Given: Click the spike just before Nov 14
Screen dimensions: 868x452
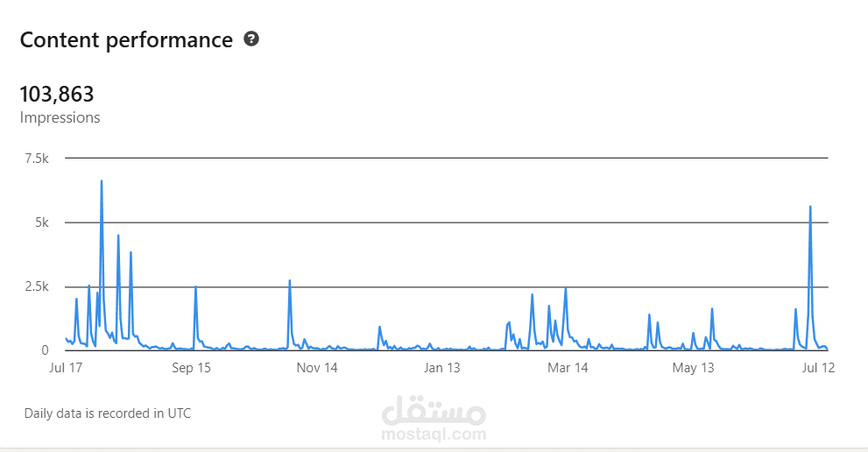Looking at the screenshot, I should pos(290,281).
